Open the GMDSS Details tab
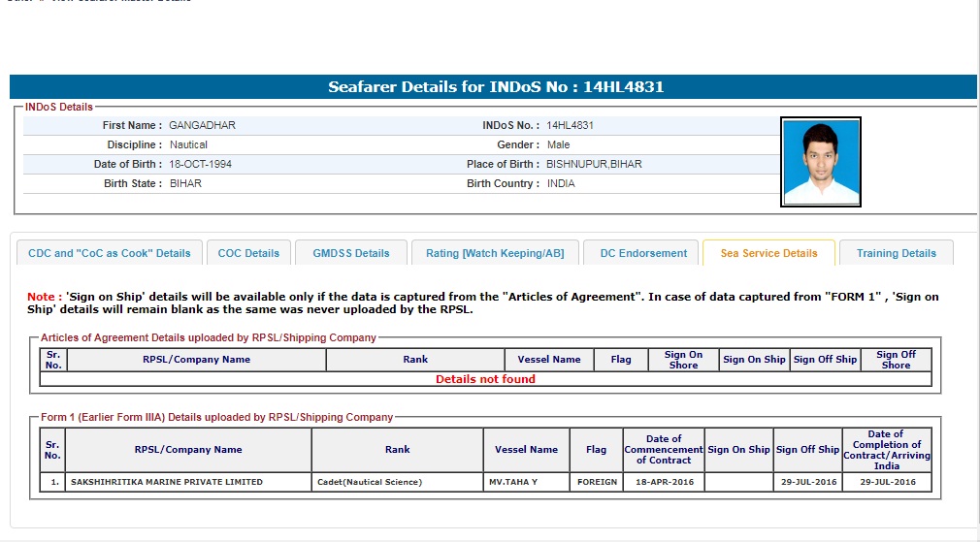 (351, 253)
